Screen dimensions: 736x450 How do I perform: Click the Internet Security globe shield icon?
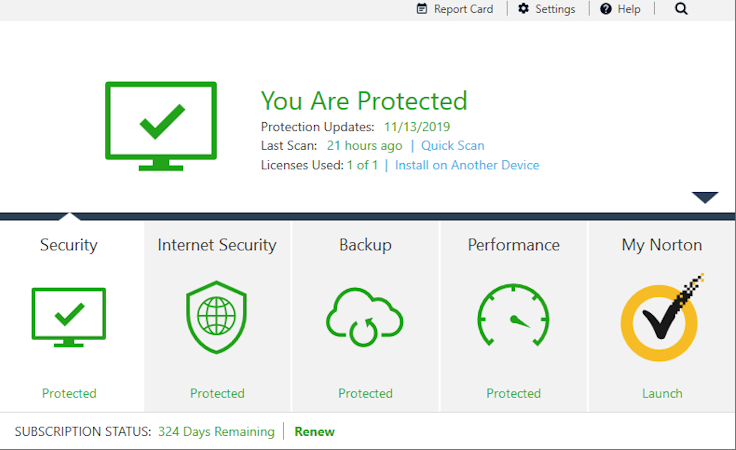click(x=216, y=317)
